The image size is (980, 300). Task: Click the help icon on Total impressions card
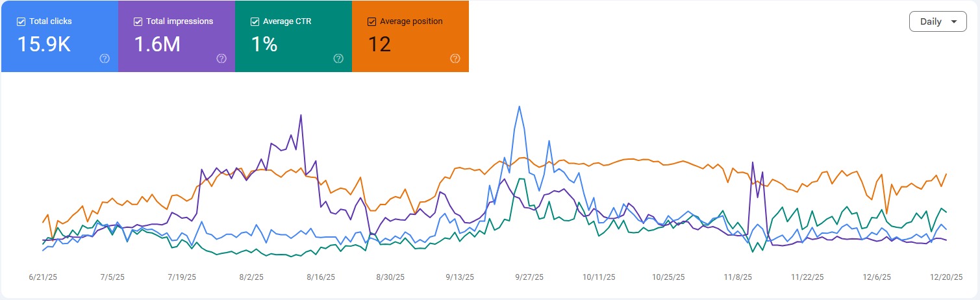pos(221,58)
